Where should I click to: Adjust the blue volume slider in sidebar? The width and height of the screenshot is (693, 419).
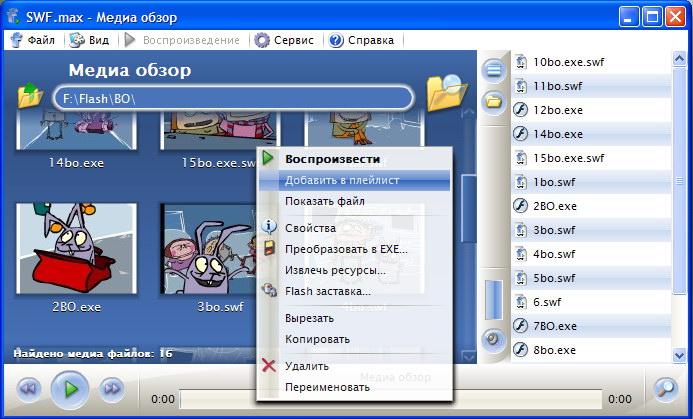[493, 300]
